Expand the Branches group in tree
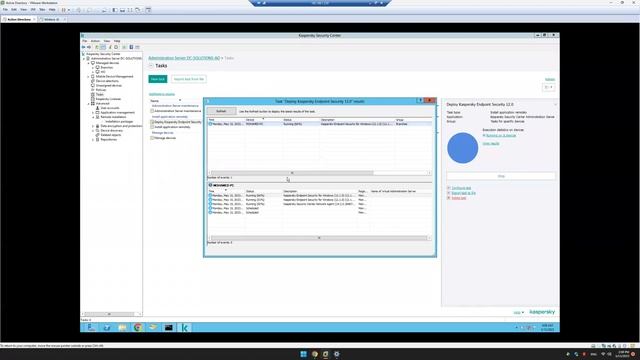Screen dimensions: 640x360 click(x=93, y=67)
